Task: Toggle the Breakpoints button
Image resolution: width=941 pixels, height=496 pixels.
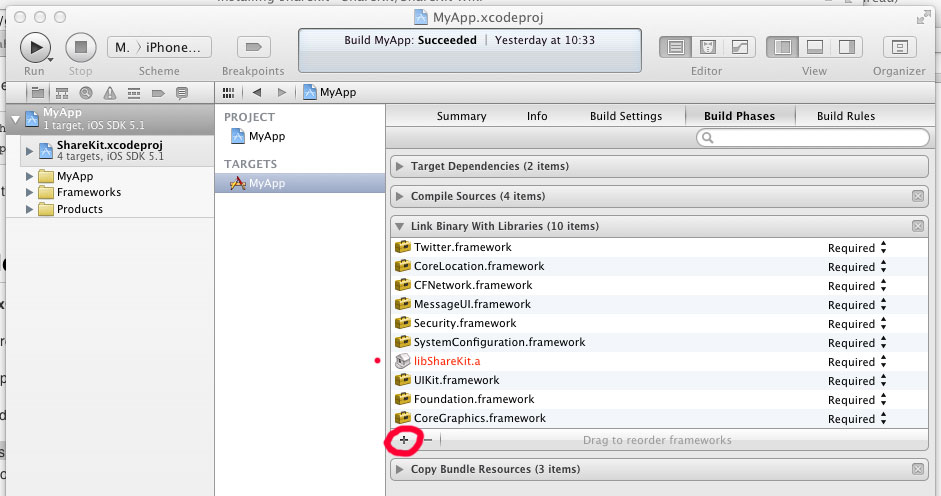Action: [x=253, y=47]
